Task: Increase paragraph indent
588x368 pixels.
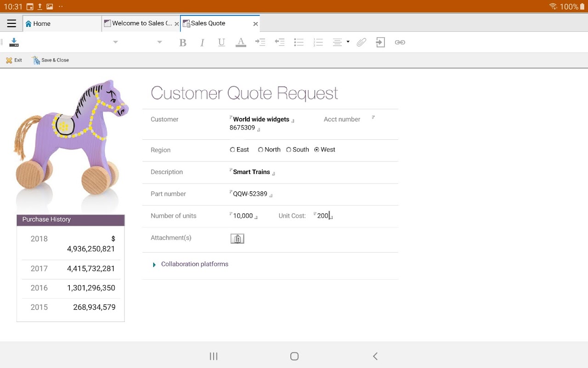Action: point(260,42)
